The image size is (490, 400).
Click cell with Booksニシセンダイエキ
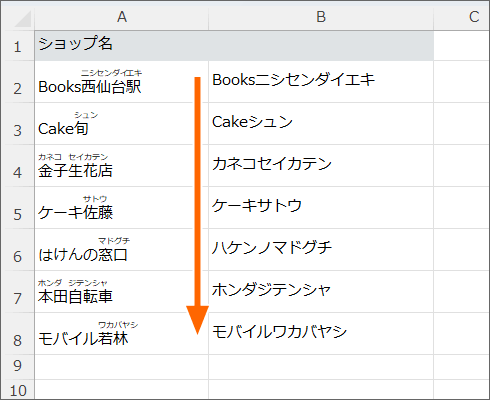pos(321,82)
